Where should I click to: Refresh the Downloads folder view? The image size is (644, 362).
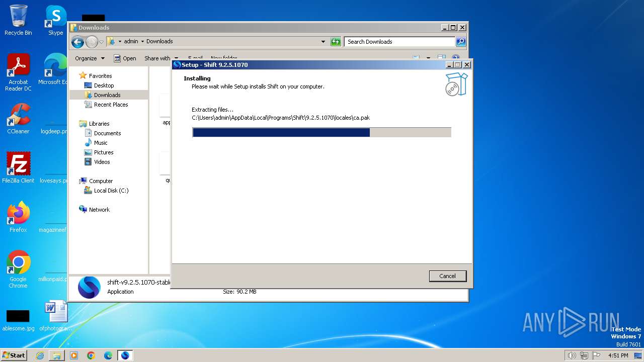[x=336, y=42]
